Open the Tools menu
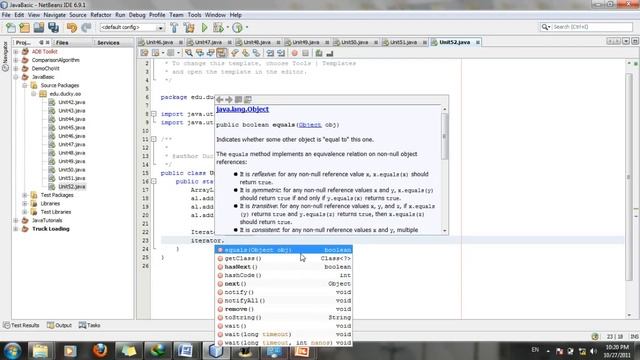This screenshot has width=640, height=360. (194, 15)
